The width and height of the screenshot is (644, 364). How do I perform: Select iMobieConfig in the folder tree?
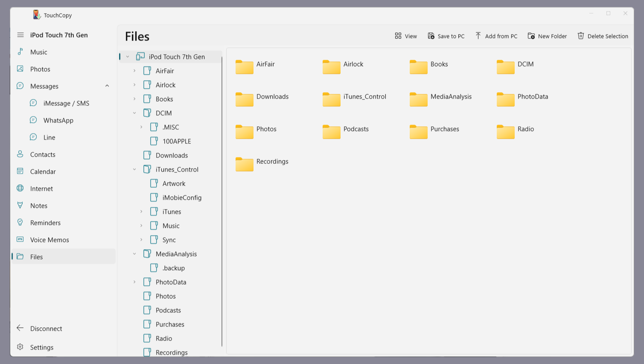tap(182, 198)
